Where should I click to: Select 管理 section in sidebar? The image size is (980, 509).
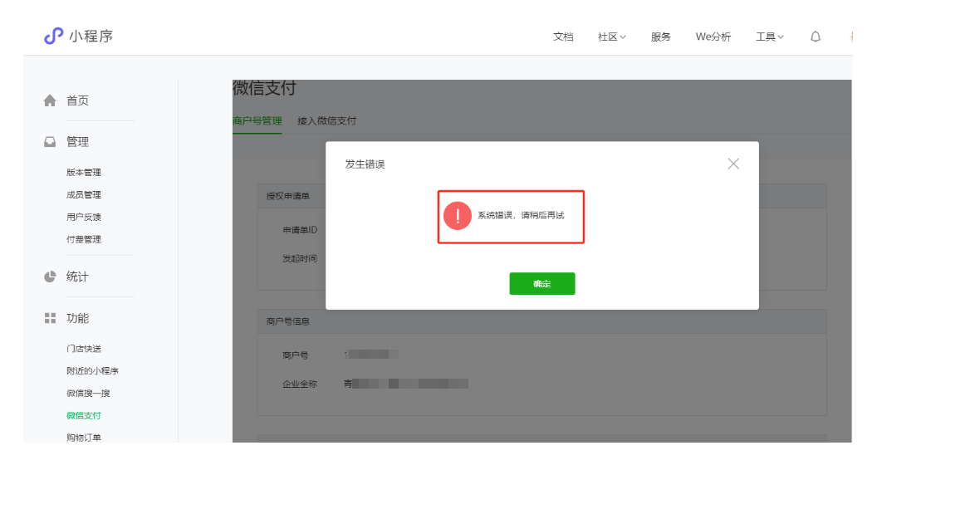(77, 142)
